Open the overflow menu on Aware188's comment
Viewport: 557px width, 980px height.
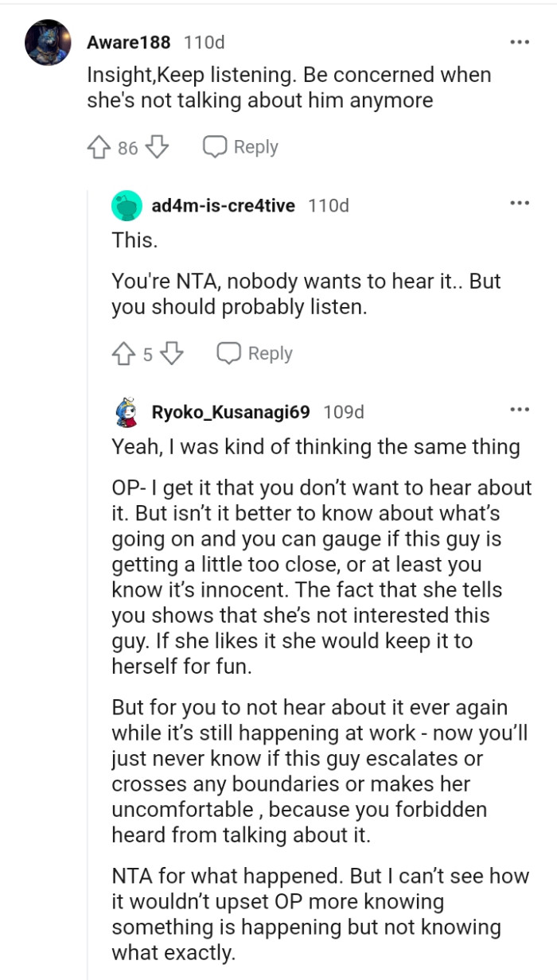(520, 40)
